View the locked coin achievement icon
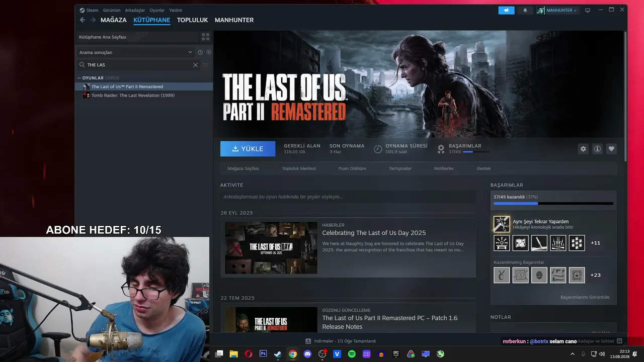This screenshot has height=362, width=644. click(520, 275)
